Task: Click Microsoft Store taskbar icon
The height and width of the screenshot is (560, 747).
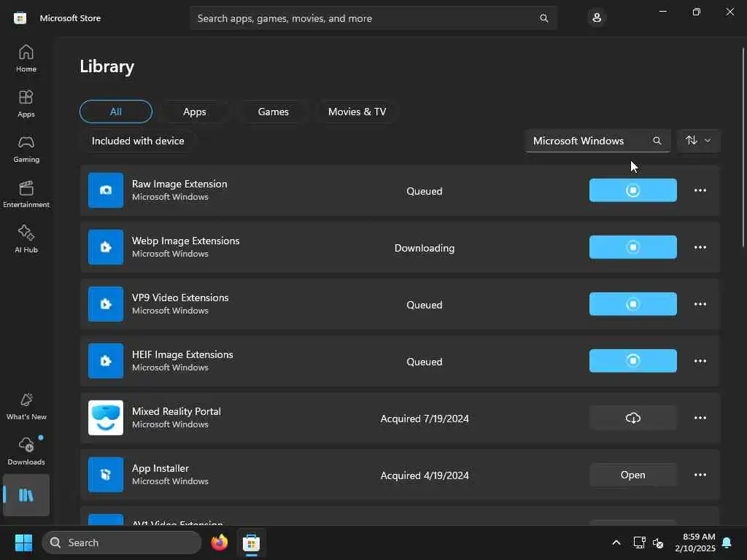Action: pyautogui.click(x=251, y=542)
